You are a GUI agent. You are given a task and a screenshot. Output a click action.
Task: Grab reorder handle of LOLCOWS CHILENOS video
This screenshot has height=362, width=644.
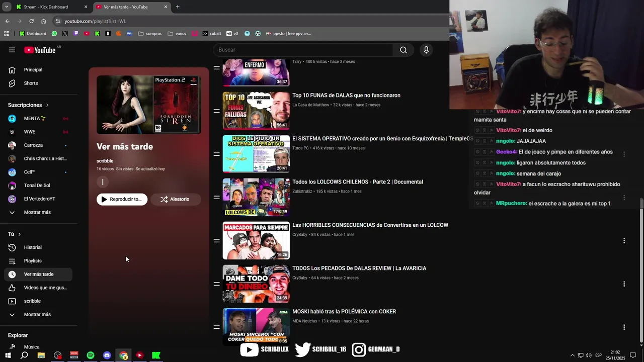[x=216, y=198]
